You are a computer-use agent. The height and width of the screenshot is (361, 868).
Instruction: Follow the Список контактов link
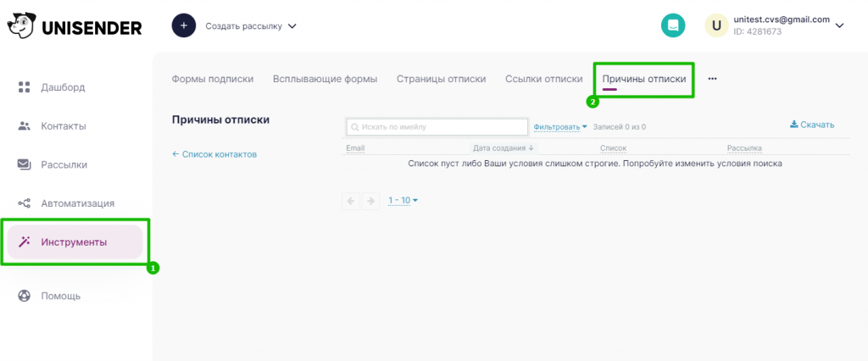220,154
